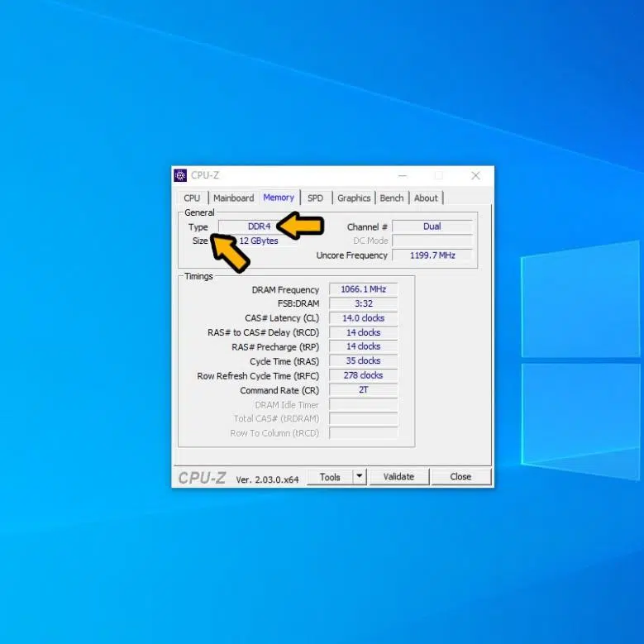644x644 pixels.
Task: Click the DRAM Frequency label
Action: (285, 290)
